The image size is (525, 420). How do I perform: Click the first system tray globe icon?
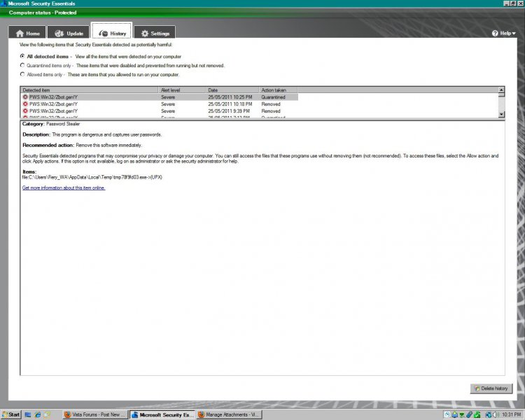coord(447,414)
